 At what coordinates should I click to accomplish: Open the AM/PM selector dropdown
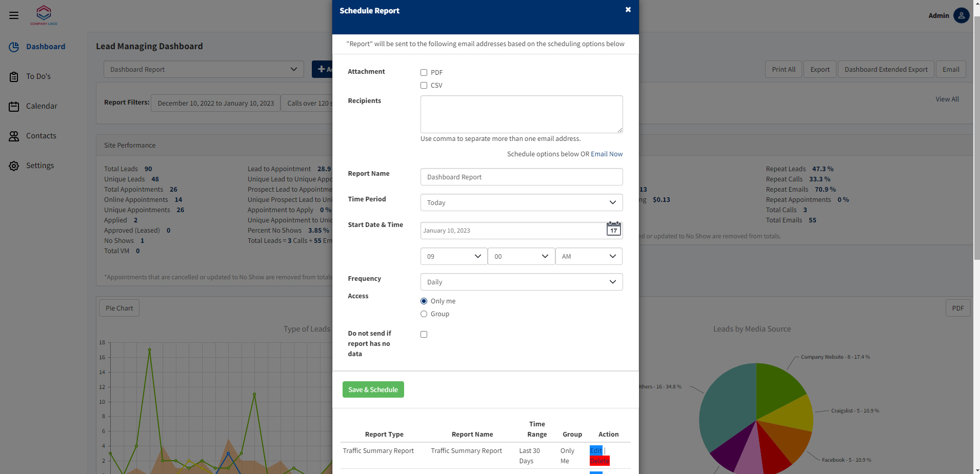(589, 256)
